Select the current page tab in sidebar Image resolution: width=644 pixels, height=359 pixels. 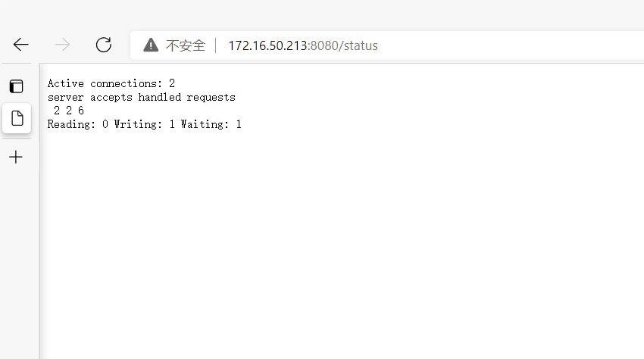tap(17, 118)
